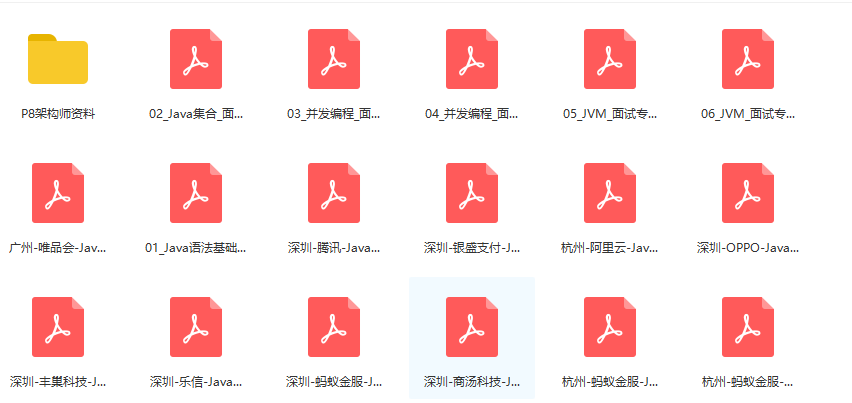Click the label 06_JVM_面试专...
852x403 pixels.
click(x=748, y=114)
